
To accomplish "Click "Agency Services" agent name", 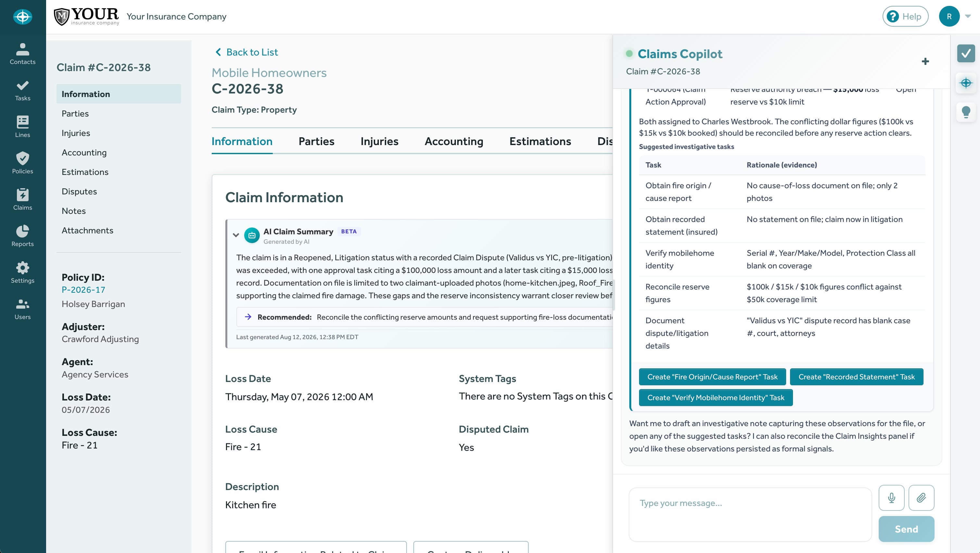I will point(95,374).
